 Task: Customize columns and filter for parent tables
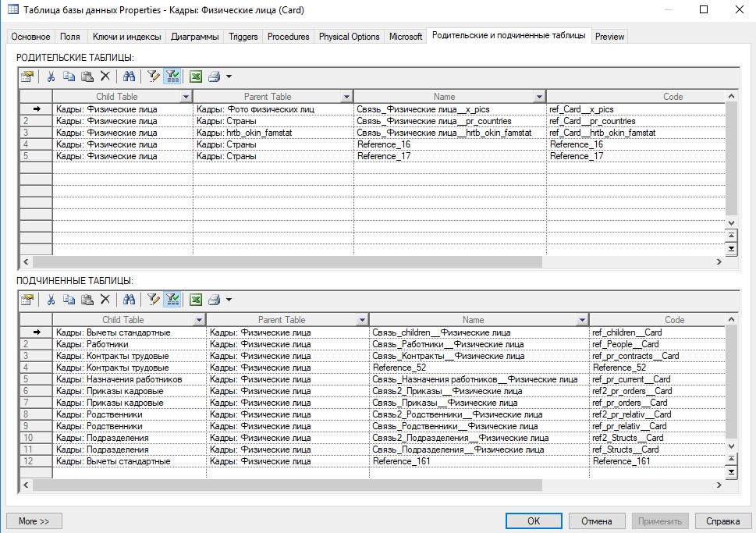(x=154, y=76)
